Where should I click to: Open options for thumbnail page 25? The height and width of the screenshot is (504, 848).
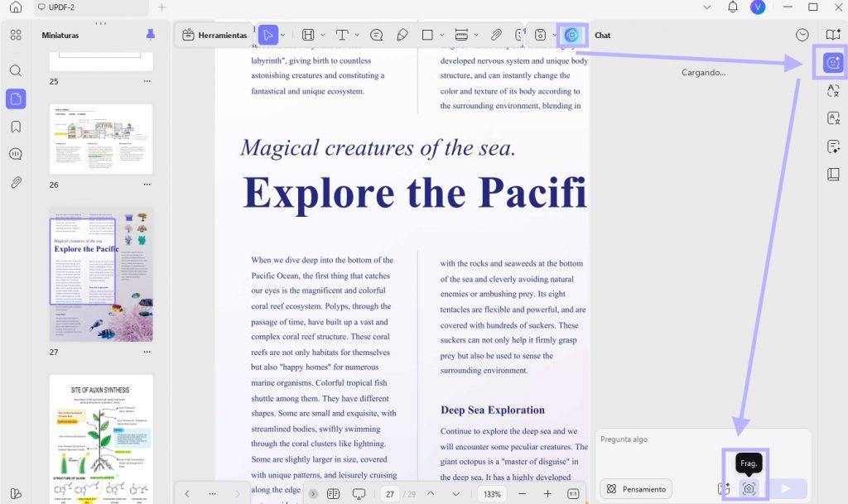(x=147, y=81)
